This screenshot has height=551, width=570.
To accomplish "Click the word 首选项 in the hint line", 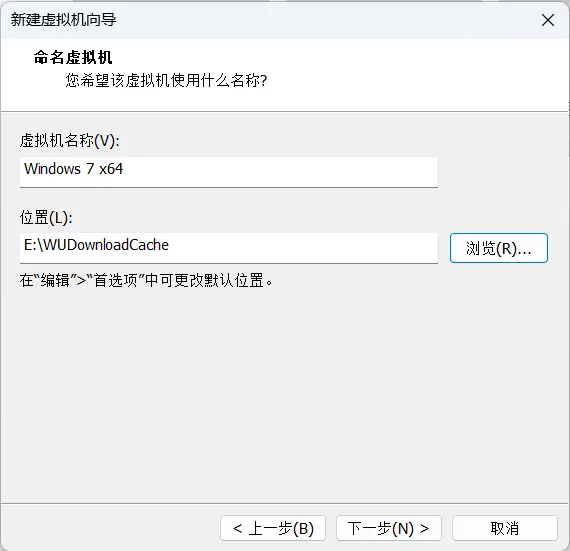I will tap(116, 281).
